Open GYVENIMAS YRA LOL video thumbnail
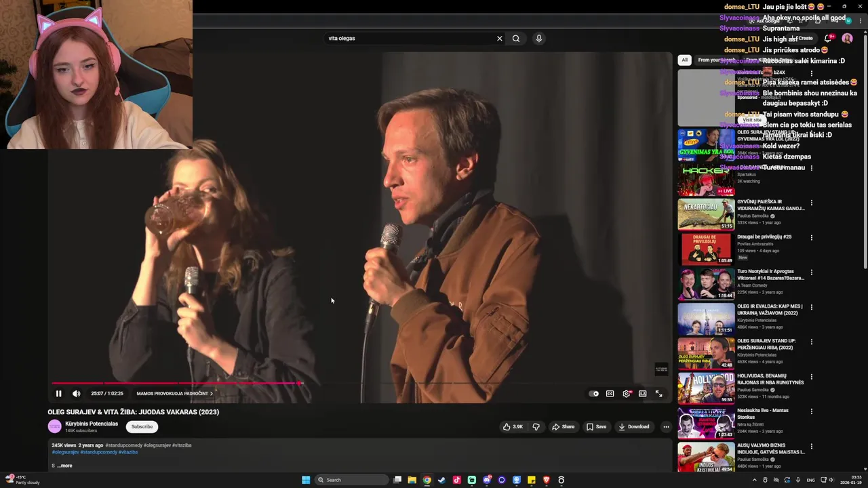 (706, 144)
